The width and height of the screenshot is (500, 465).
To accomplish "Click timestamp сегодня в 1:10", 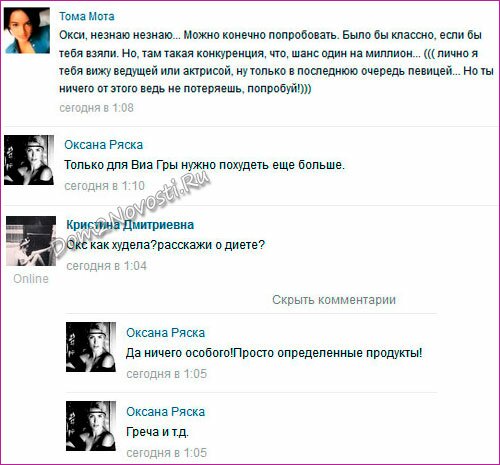I will tap(104, 186).
